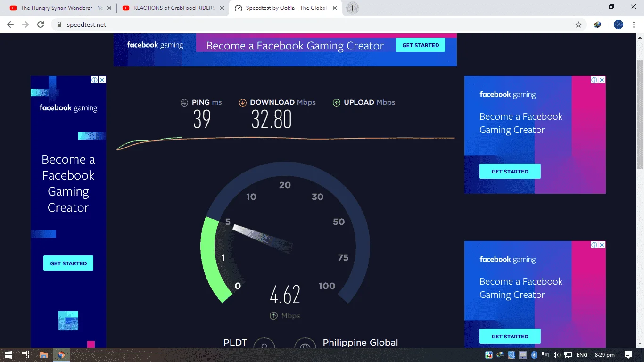
Task: Click the download arrow icon
Action: click(x=243, y=103)
